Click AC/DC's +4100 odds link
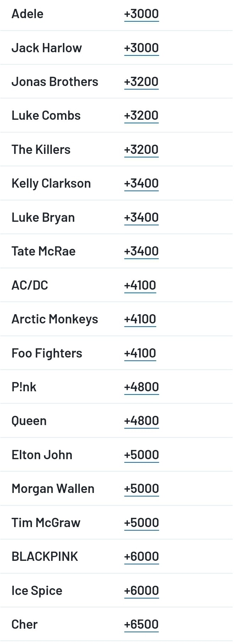239x644 pixels. 140,285
